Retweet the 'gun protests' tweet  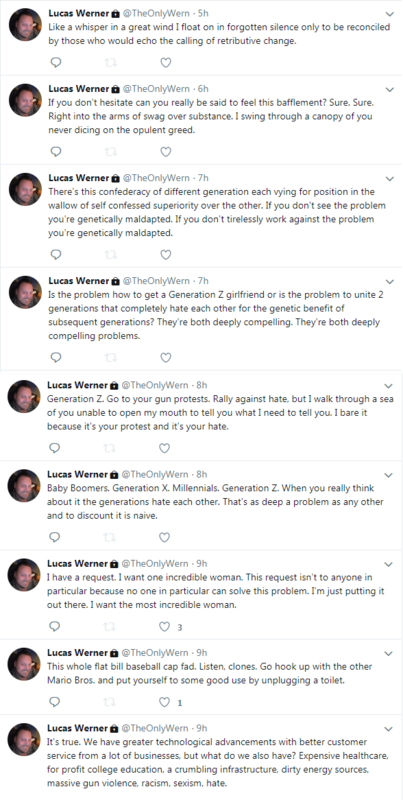110,448
